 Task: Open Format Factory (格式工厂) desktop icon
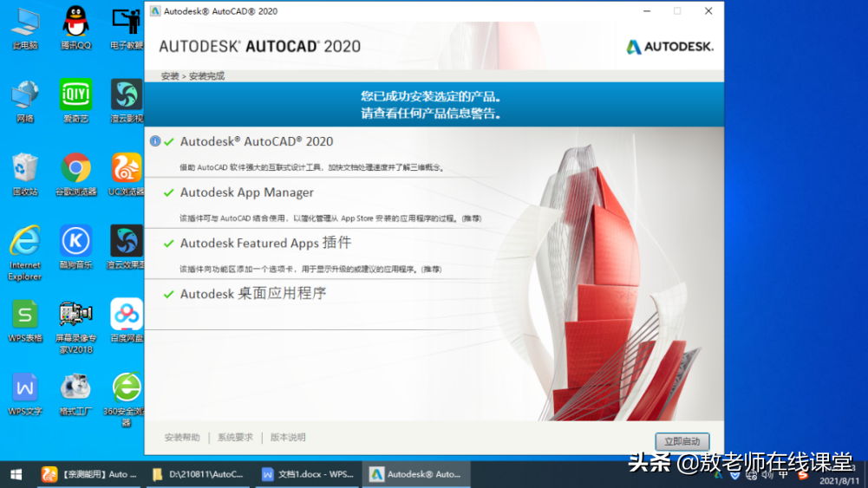pyautogui.click(x=75, y=387)
